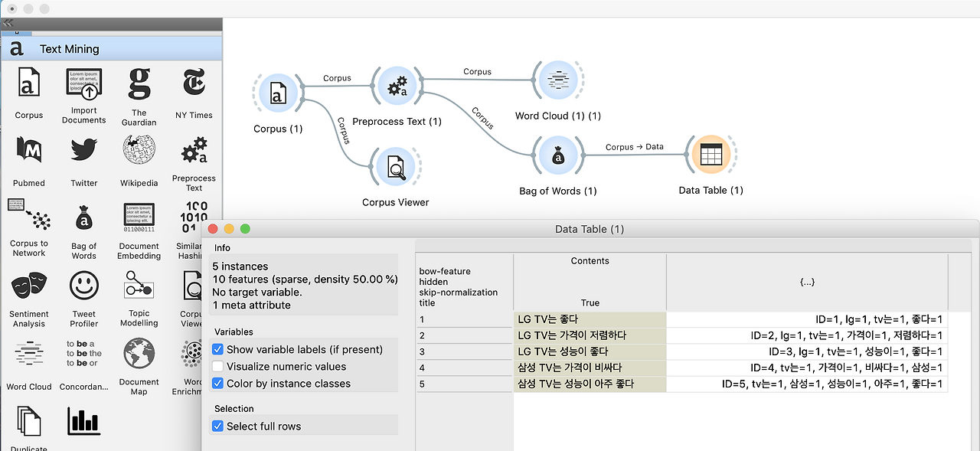Toggle Select full rows checkbox
The image size is (980, 451).
click(x=217, y=426)
